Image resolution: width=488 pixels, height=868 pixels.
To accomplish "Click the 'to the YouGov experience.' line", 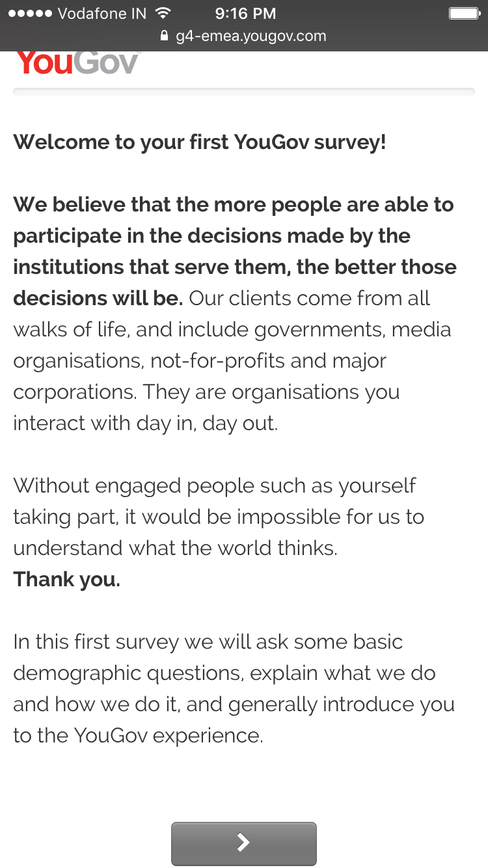I will click(x=138, y=735).
